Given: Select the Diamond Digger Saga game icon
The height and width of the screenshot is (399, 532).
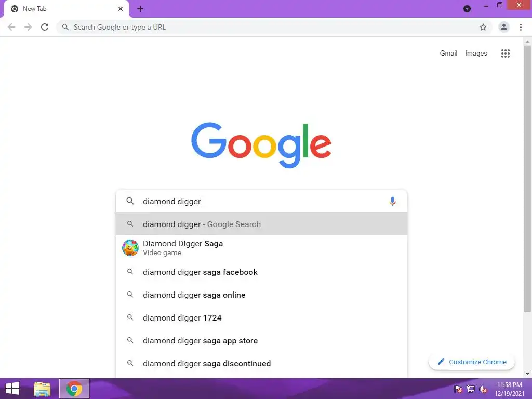Looking at the screenshot, I should click(x=130, y=248).
